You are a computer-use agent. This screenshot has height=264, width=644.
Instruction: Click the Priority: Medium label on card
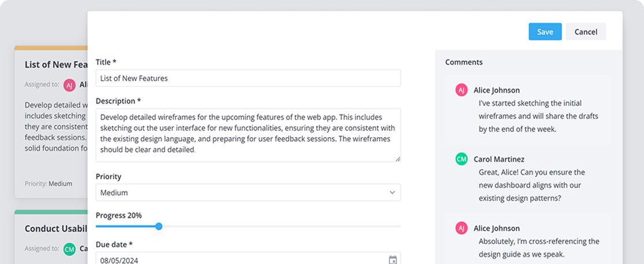pyautogui.click(x=48, y=183)
